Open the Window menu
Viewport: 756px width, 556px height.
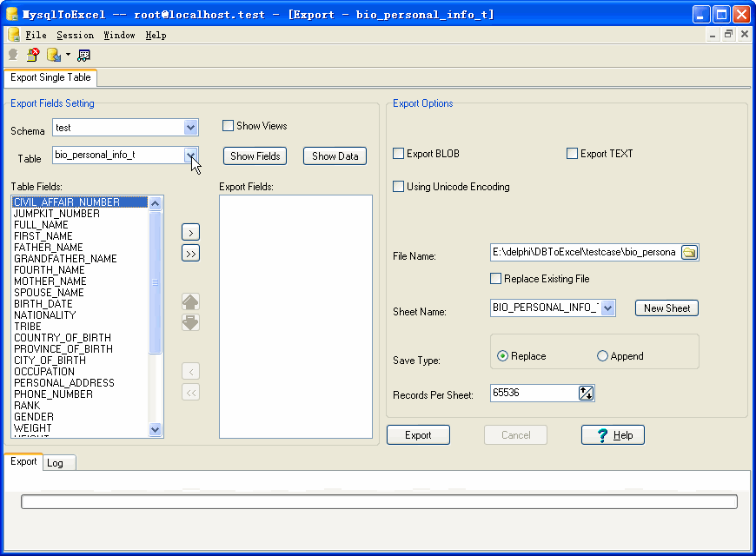pyautogui.click(x=119, y=36)
